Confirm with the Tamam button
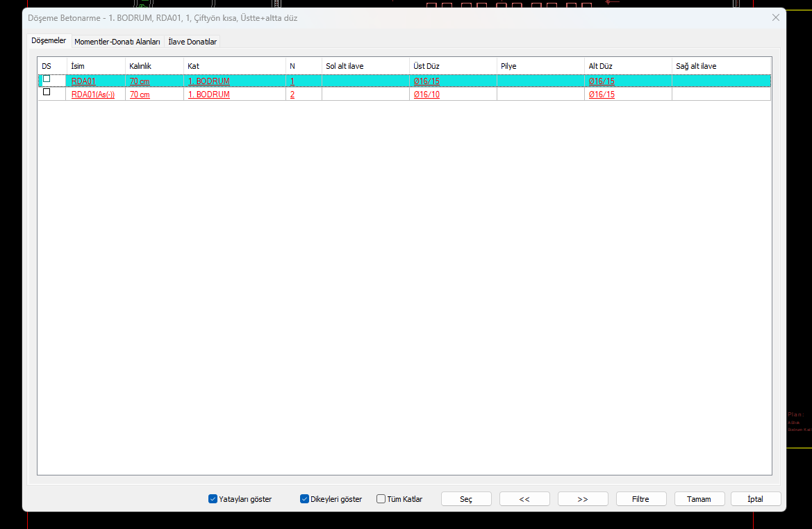The height and width of the screenshot is (529, 812). 699,499
